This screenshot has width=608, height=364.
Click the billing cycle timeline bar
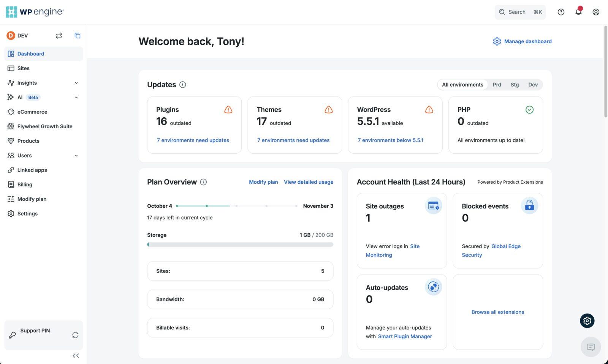pos(237,206)
